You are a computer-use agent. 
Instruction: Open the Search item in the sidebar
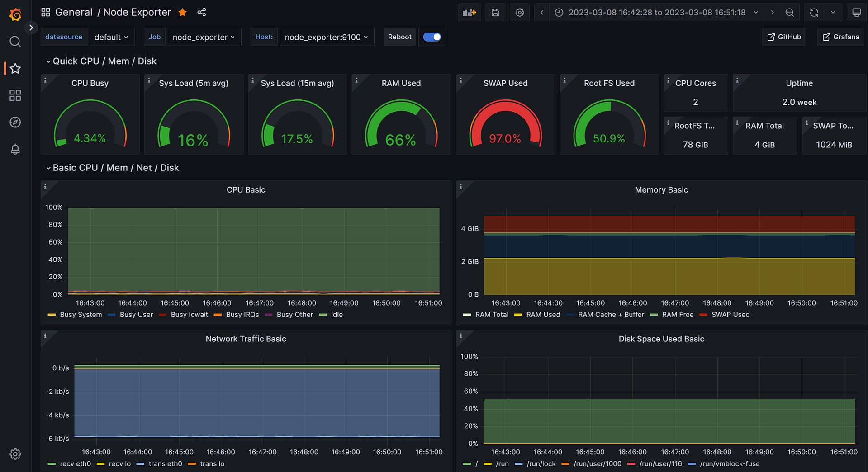coord(15,42)
